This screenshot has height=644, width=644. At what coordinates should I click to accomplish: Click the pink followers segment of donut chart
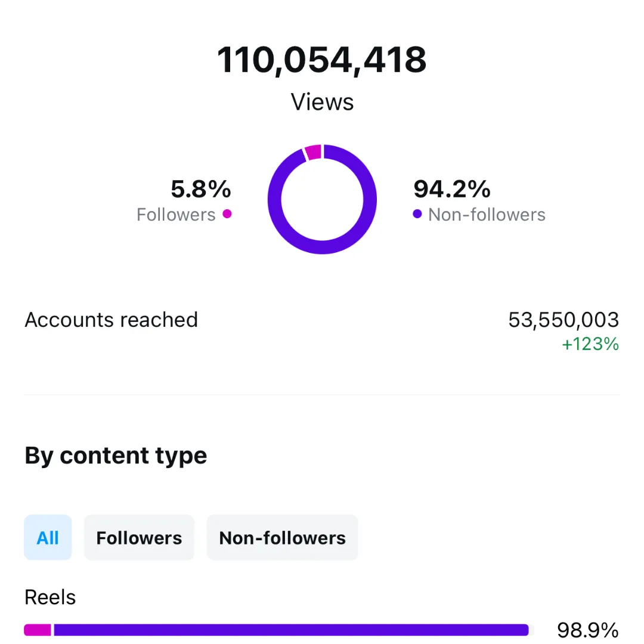314,153
